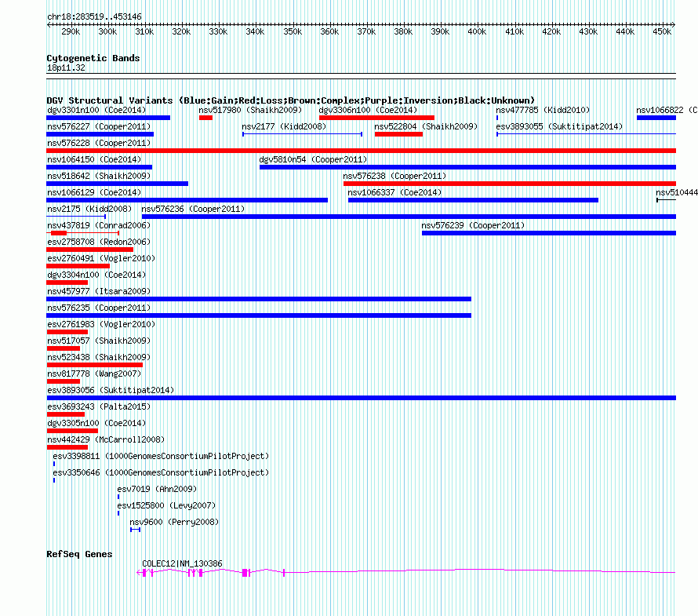Click the nsv576235 (Cooper2011) variant label
Image resolution: width=698 pixels, height=616 pixels.
click(100, 308)
